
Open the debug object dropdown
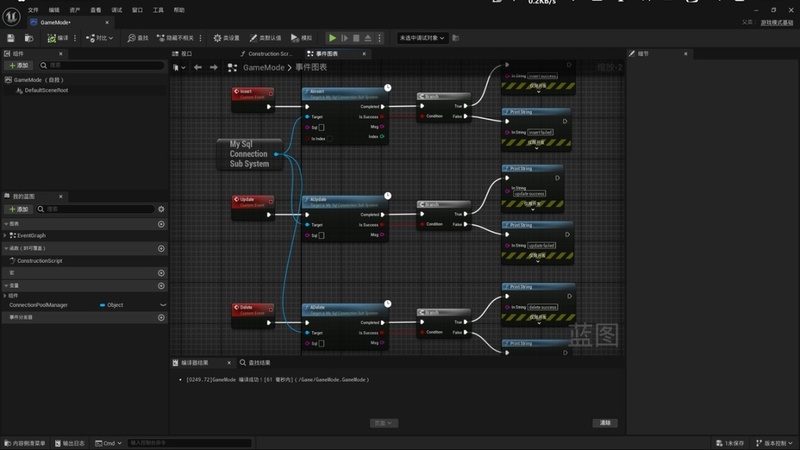point(422,38)
